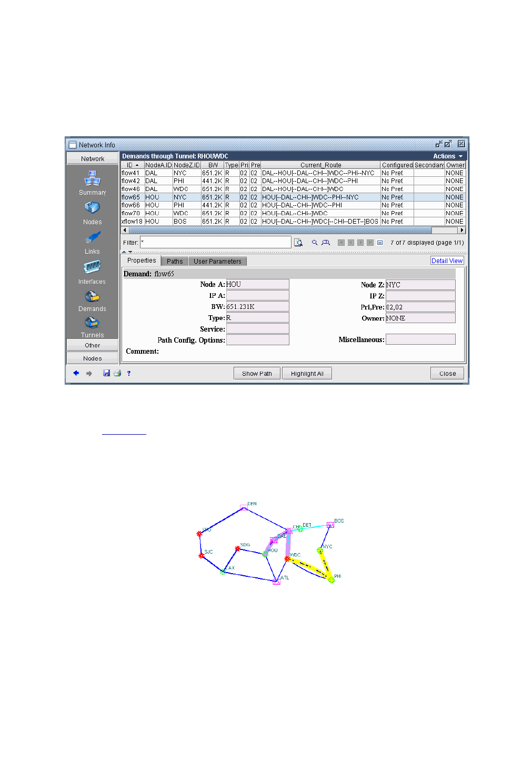532x781 pixels.
Task: Click the find by property icon
Action: 326,243
